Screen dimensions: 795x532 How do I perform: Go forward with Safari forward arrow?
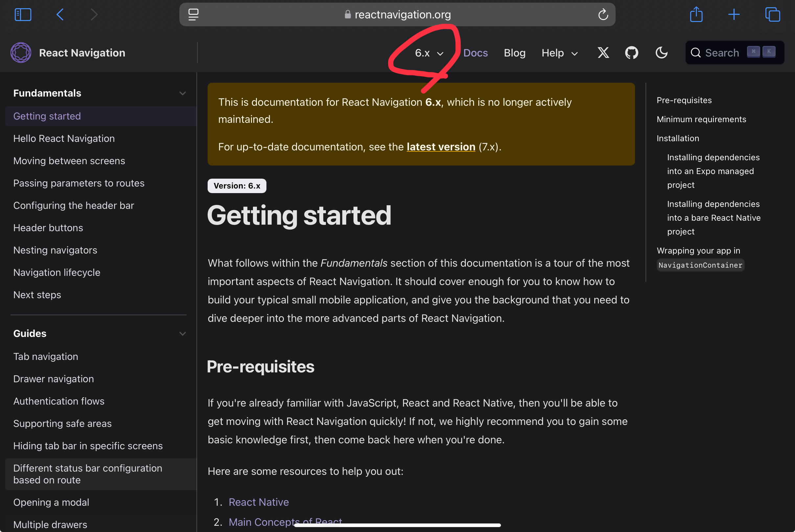coord(94,14)
